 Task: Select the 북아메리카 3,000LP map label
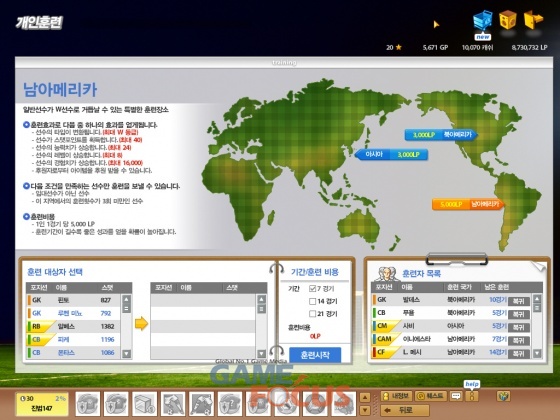[441, 135]
